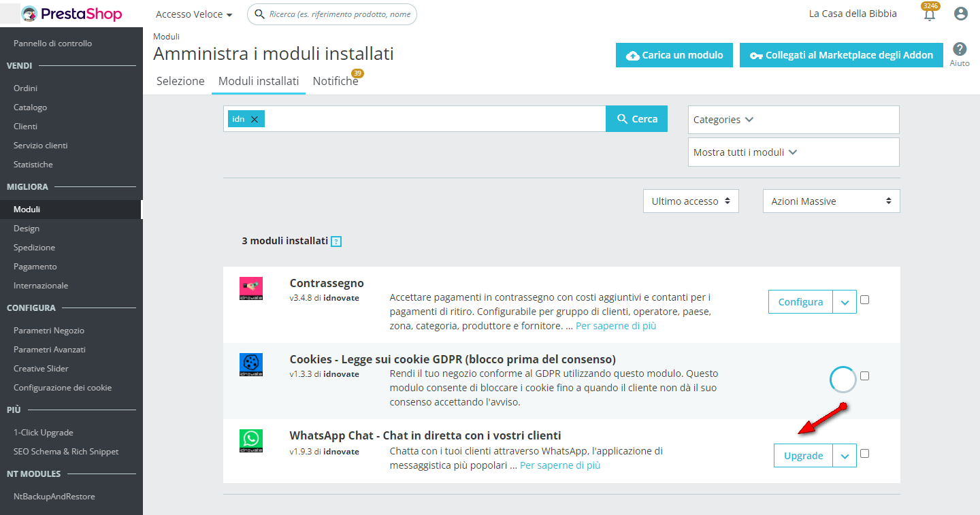The height and width of the screenshot is (515, 980).
Task: Open the user profile avatar menu
Action: coord(961,14)
